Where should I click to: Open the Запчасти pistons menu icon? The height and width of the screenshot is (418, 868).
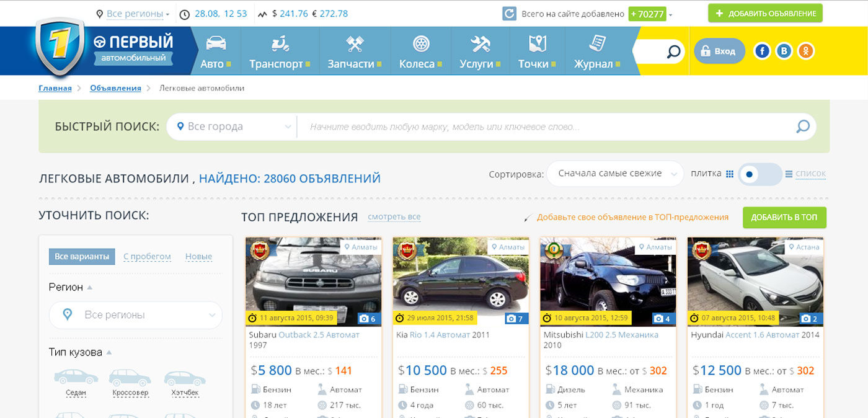click(x=355, y=44)
